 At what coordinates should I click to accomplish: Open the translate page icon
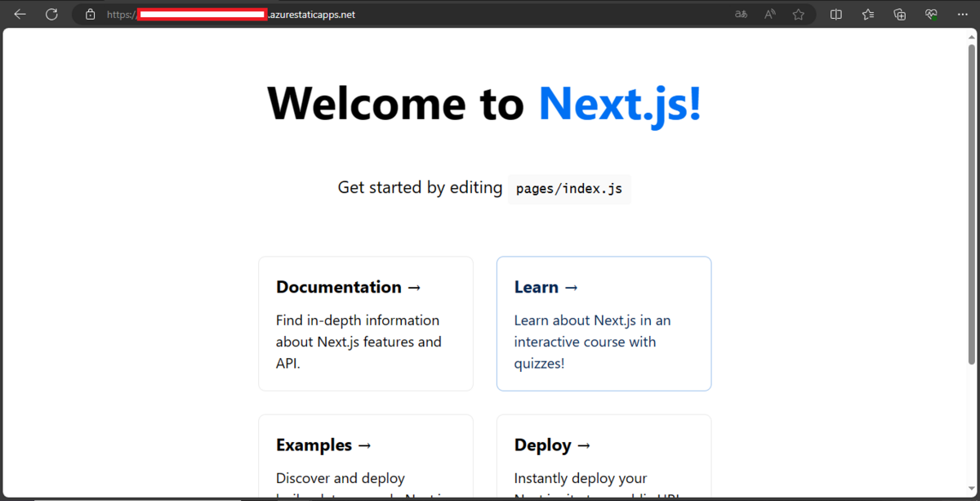pos(741,14)
